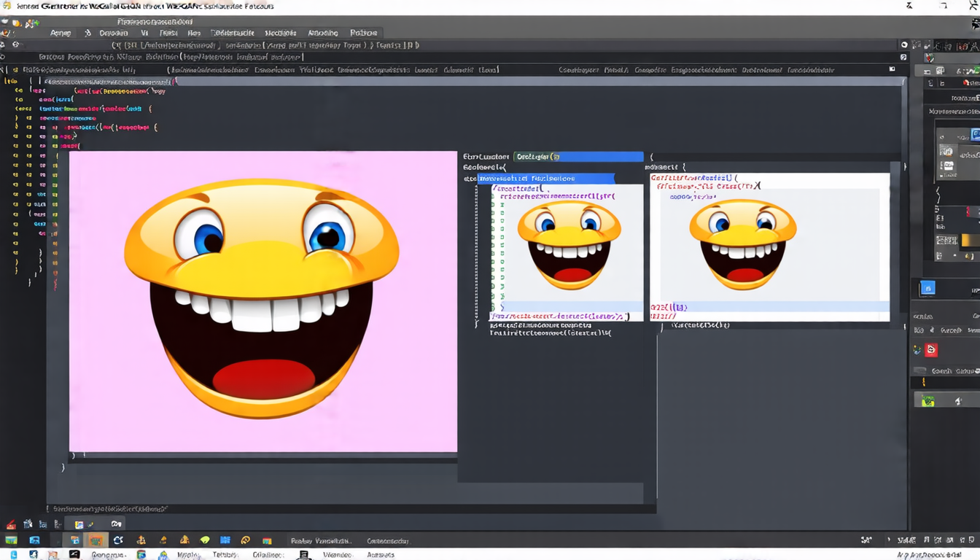Screen dimensions: 980x560
Task: Click the red icon in right panel
Action: [931, 350]
